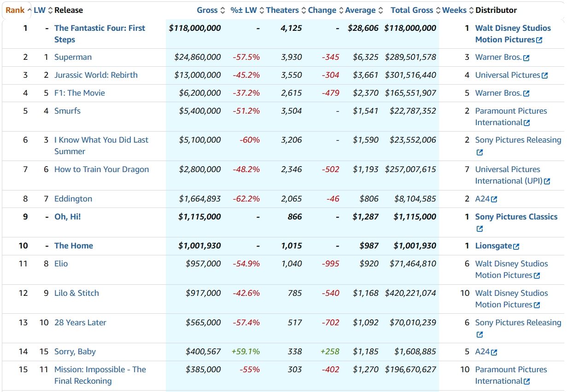Select the Distributor column header

(x=496, y=10)
